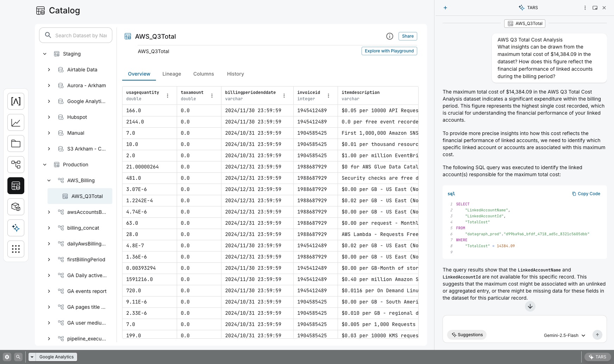Viewport: 614px width, 364px height.
Task: Switch to the Overview tab
Action: coord(139,74)
